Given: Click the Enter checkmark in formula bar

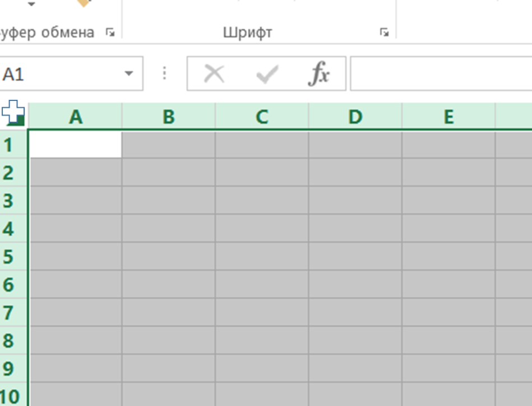Looking at the screenshot, I should (x=266, y=73).
